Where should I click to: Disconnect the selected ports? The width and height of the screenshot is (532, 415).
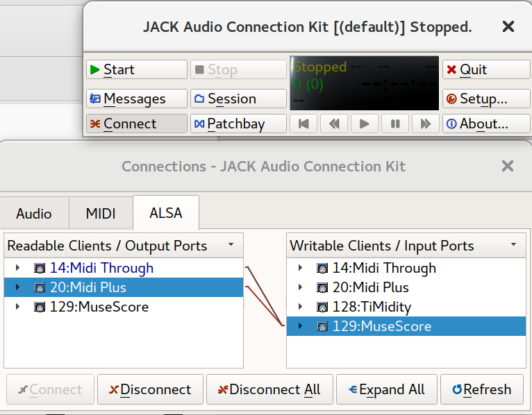[x=150, y=389]
